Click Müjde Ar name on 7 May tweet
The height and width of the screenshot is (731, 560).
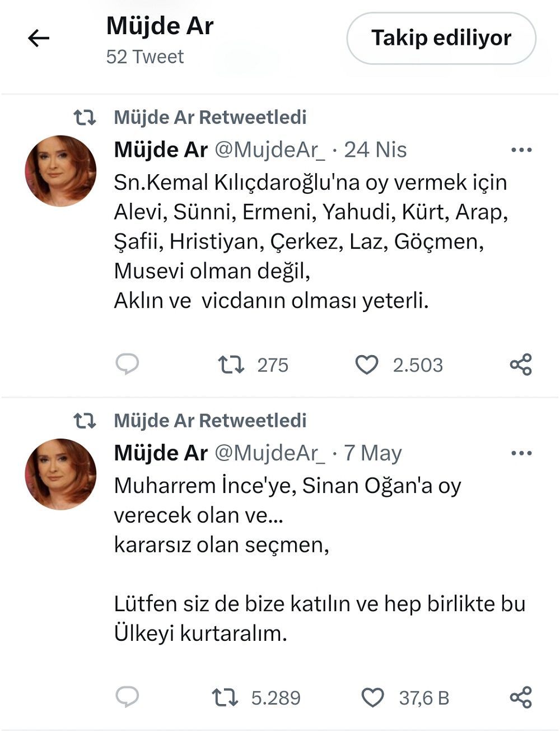pos(161,453)
